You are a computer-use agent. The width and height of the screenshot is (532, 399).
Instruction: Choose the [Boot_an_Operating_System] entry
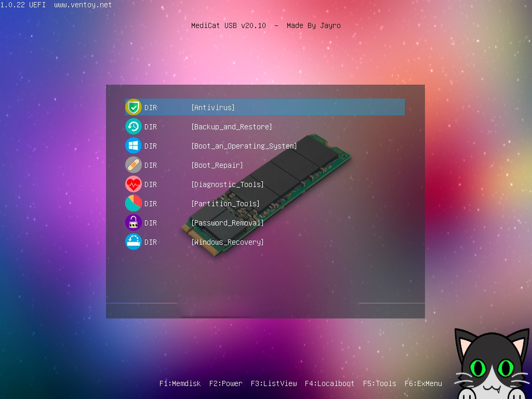pos(265,146)
